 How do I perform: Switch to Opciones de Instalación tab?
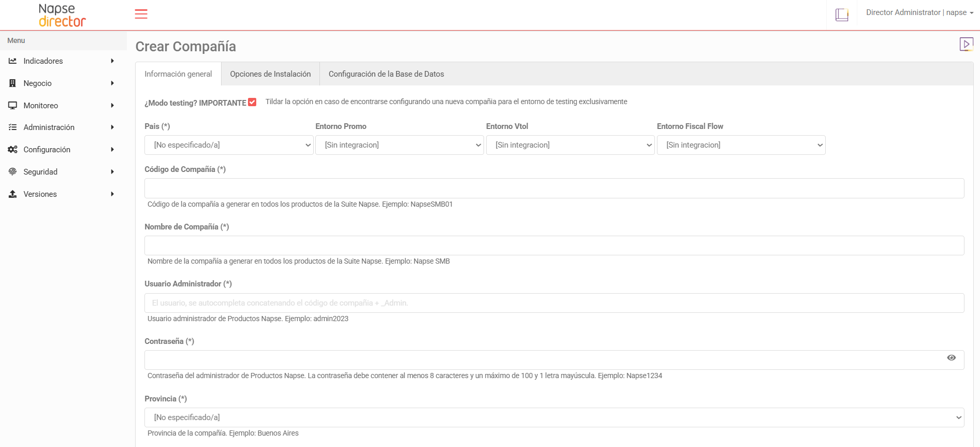[270, 74]
